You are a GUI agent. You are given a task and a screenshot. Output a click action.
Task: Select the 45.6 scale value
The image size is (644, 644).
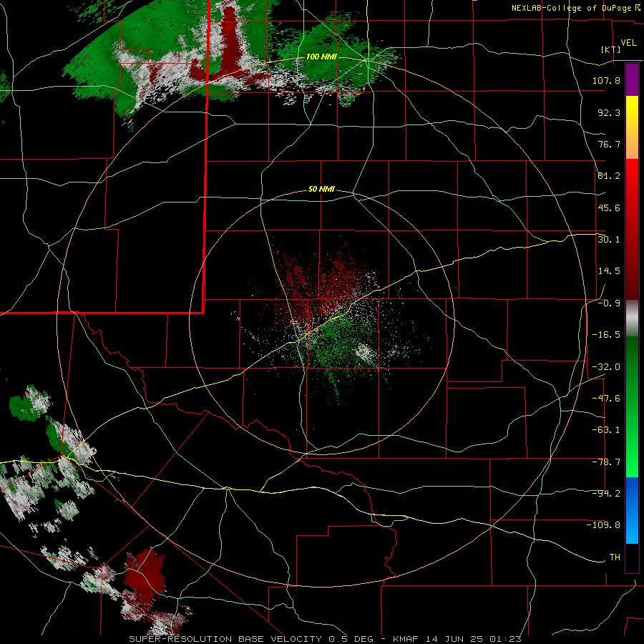609,208
